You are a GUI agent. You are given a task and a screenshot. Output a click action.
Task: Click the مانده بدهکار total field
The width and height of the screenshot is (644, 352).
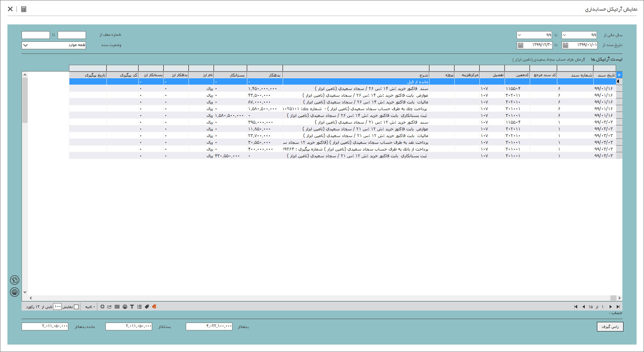click(x=45, y=327)
